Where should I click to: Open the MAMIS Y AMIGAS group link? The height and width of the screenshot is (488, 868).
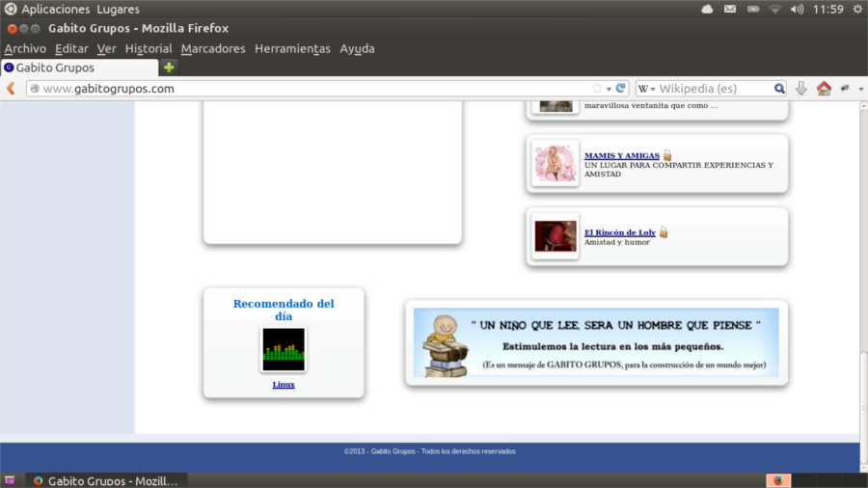[x=621, y=155]
